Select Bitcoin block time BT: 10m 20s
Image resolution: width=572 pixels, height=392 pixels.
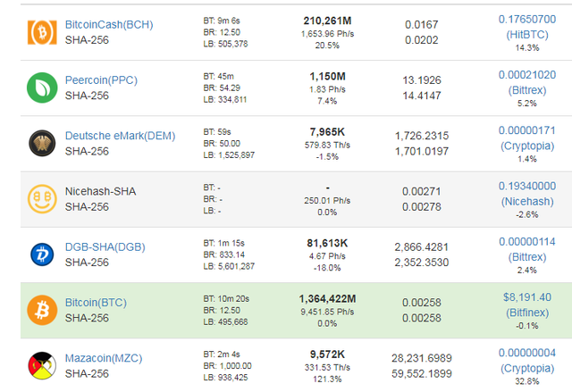pyautogui.click(x=226, y=299)
